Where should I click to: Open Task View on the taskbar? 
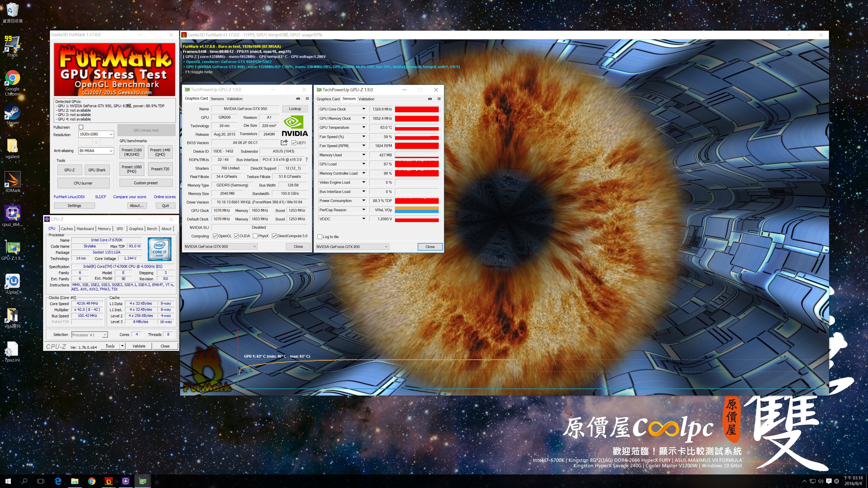click(41, 481)
